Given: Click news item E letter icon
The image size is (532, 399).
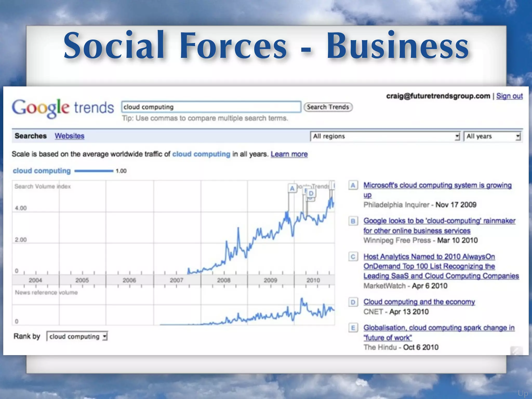Looking at the screenshot, I should pos(353,328).
